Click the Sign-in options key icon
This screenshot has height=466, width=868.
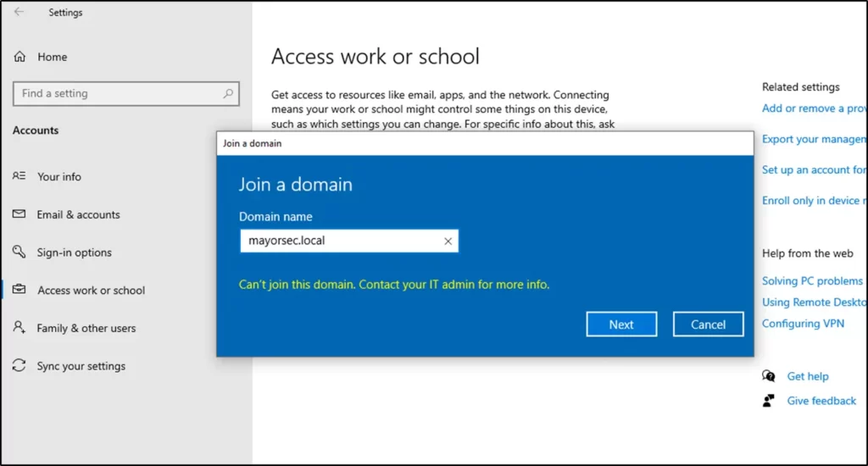pos(19,252)
